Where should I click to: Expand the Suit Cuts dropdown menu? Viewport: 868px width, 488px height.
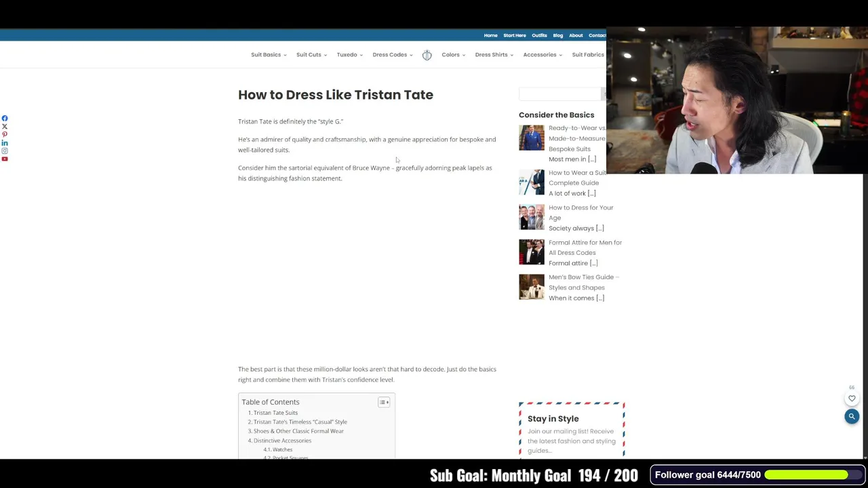tap(311, 55)
